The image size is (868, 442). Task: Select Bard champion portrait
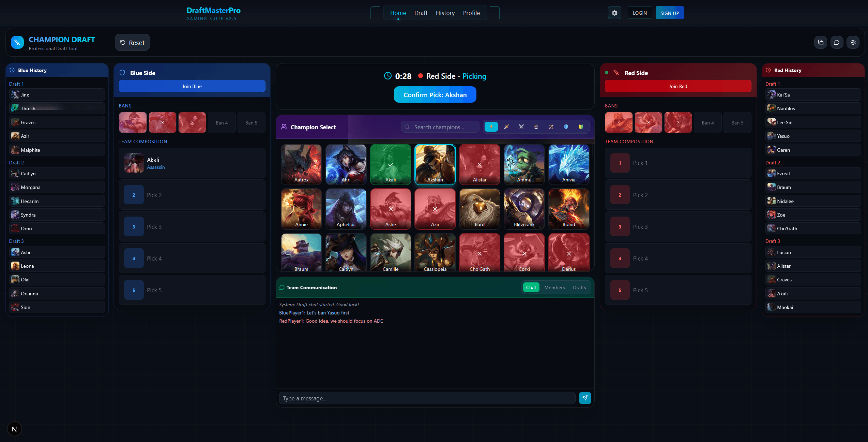click(479, 209)
